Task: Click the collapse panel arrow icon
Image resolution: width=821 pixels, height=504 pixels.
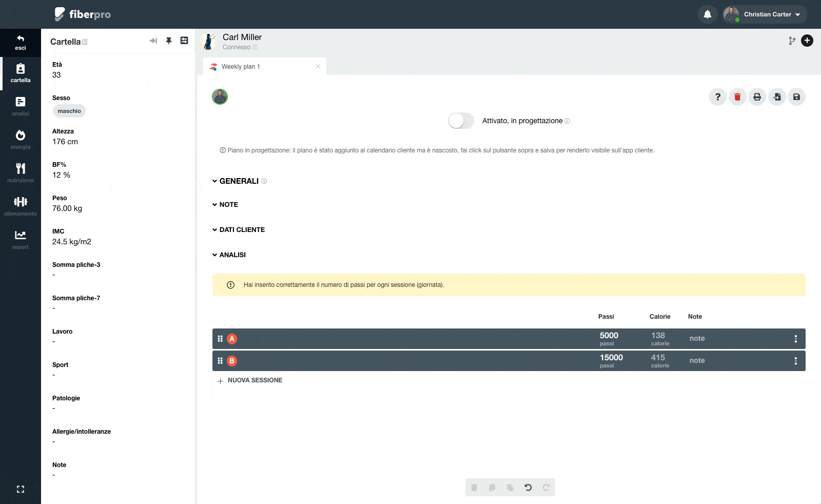Action: pyautogui.click(x=153, y=41)
